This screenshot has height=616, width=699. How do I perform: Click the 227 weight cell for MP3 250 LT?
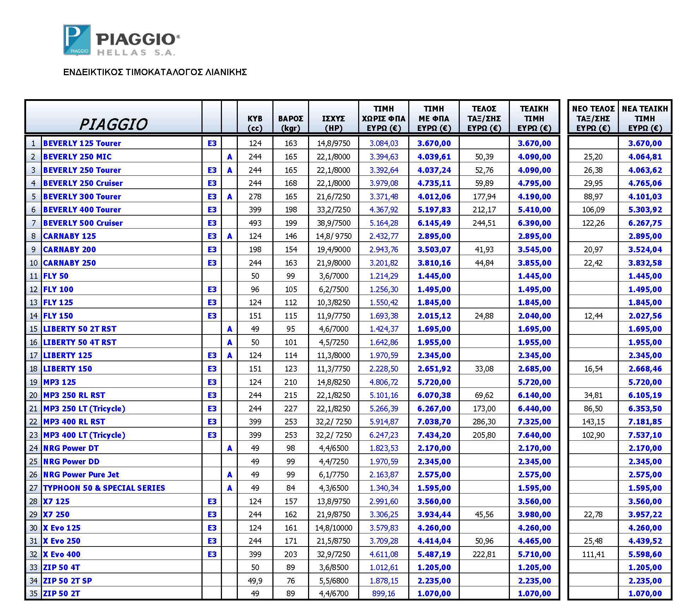291,409
